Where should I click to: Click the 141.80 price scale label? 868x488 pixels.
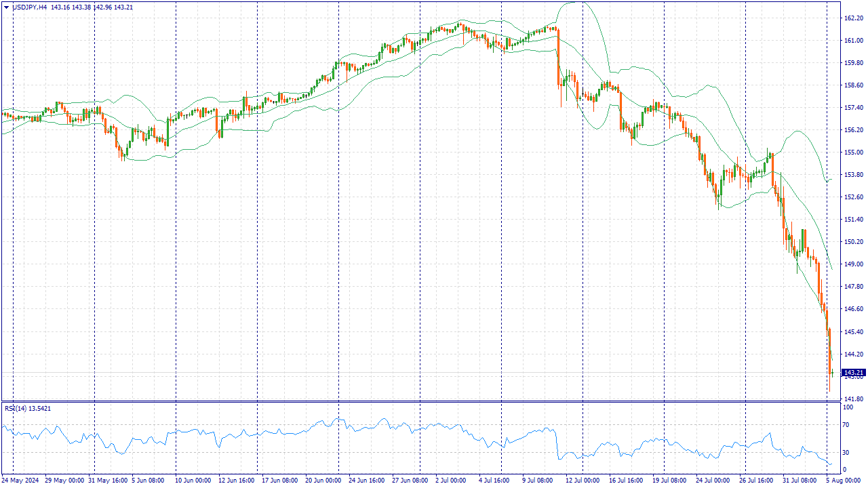852,399
